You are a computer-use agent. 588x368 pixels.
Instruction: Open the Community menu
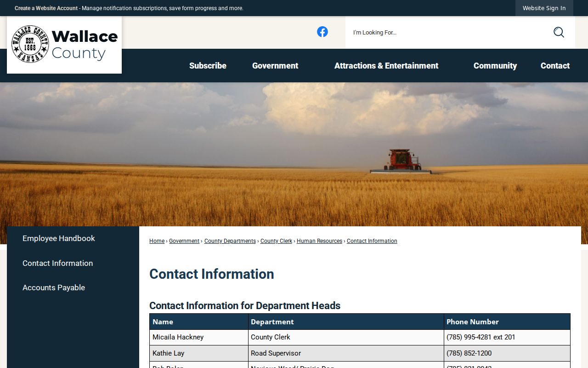[x=495, y=66]
